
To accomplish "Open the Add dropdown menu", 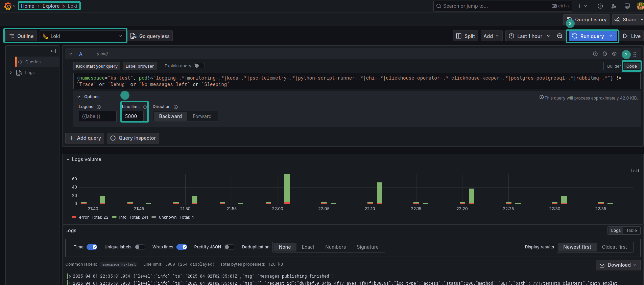I will coord(491,36).
